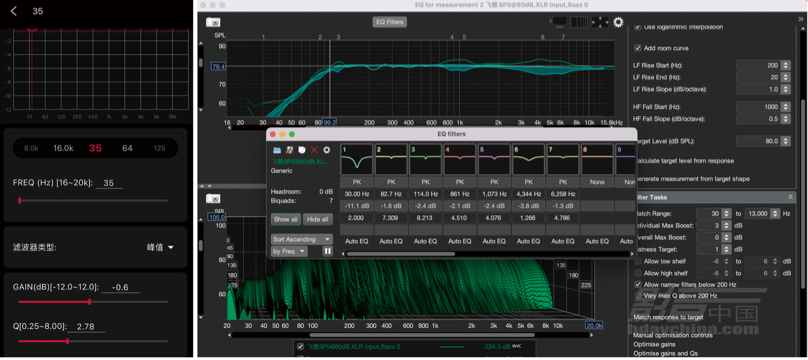Open EQ filters settings gear icon

(x=326, y=150)
